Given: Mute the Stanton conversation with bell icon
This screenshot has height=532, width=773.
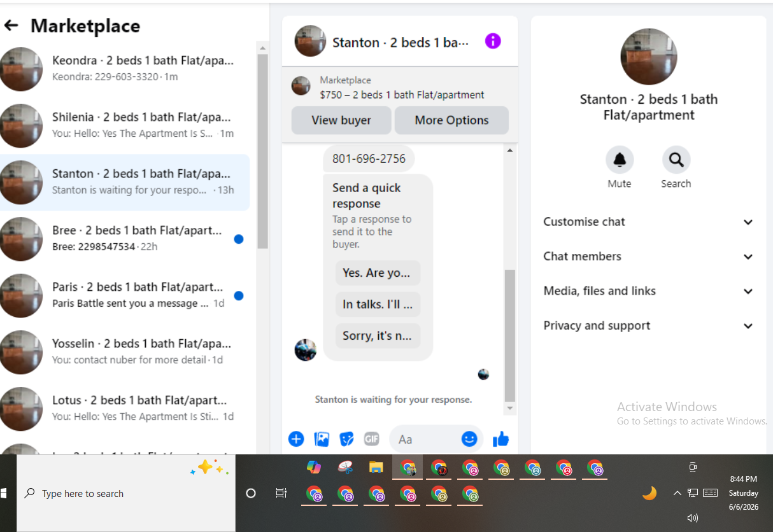Looking at the screenshot, I should [619, 160].
